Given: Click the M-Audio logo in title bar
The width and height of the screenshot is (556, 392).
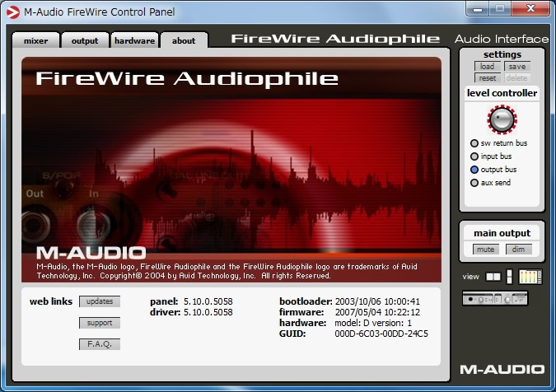Looking at the screenshot, I should click(13, 12).
